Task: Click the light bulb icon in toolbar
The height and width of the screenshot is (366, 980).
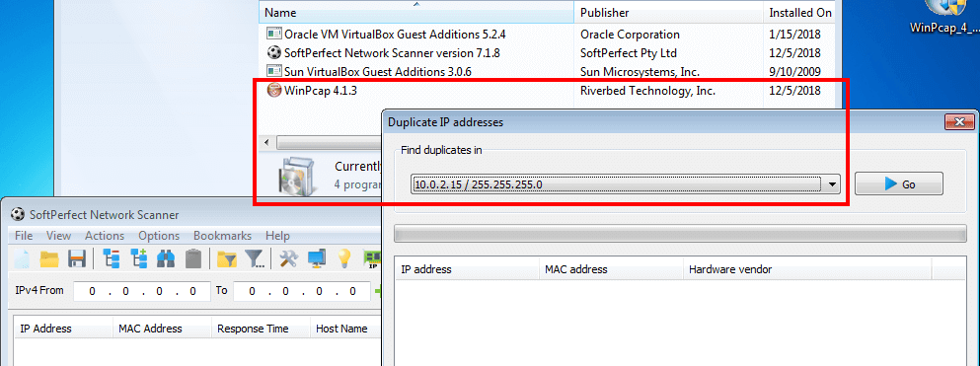Action: click(x=344, y=258)
